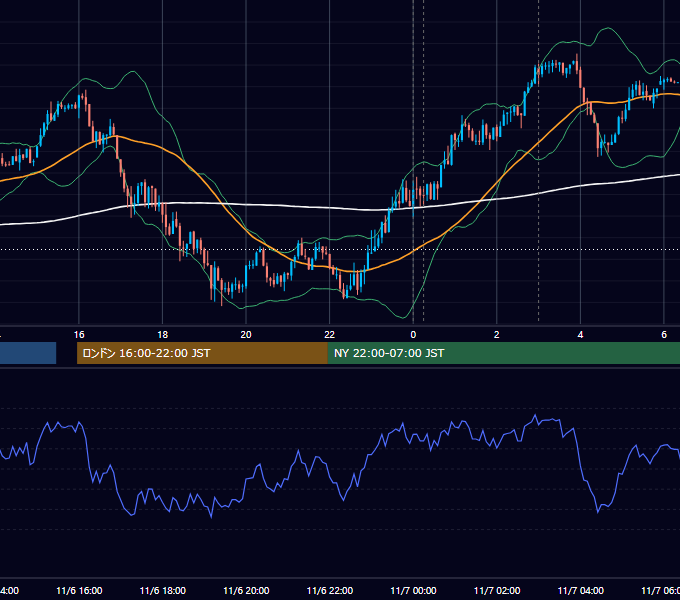Click the 11/6 20:00 date label
Viewport: 680px width, 600px height.
point(246,591)
